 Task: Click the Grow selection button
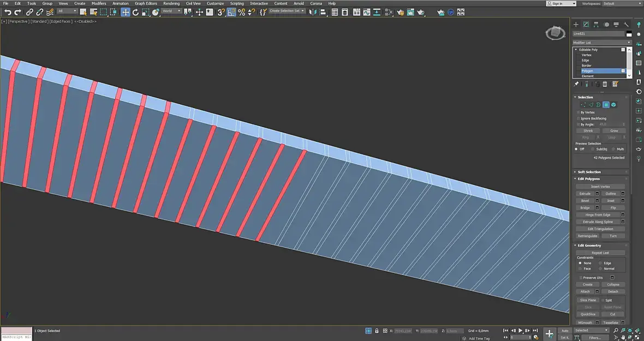tap(613, 131)
